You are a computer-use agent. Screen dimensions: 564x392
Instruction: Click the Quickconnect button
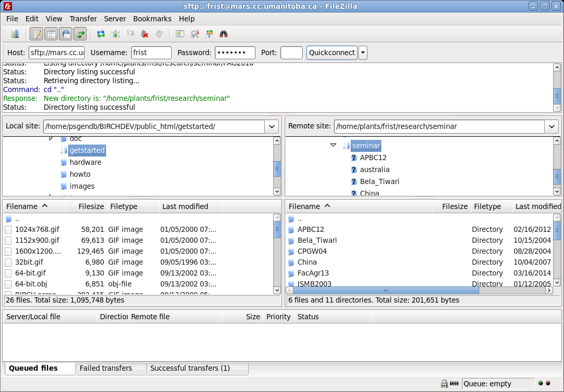pos(331,53)
